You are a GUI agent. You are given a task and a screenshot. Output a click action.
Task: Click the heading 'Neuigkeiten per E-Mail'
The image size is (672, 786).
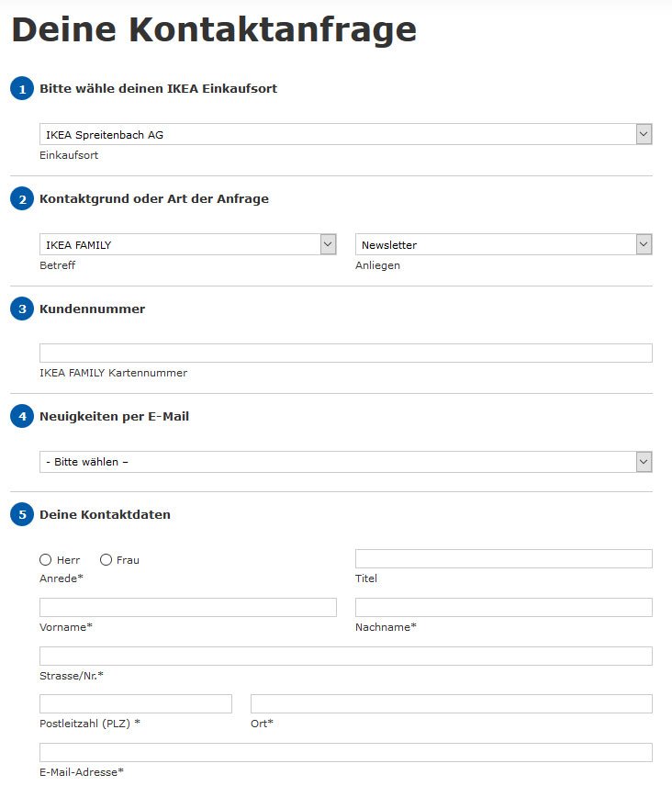pos(114,417)
